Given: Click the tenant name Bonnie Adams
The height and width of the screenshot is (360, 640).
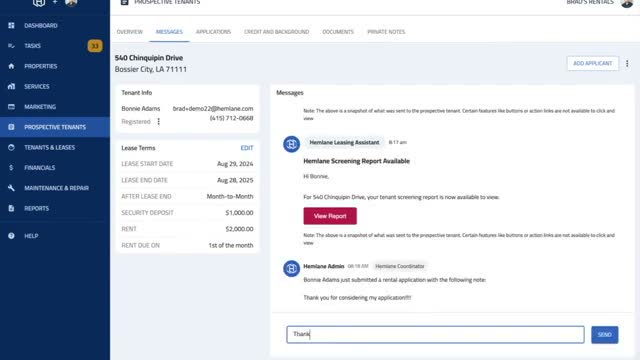Looking at the screenshot, I should (141, 109).
